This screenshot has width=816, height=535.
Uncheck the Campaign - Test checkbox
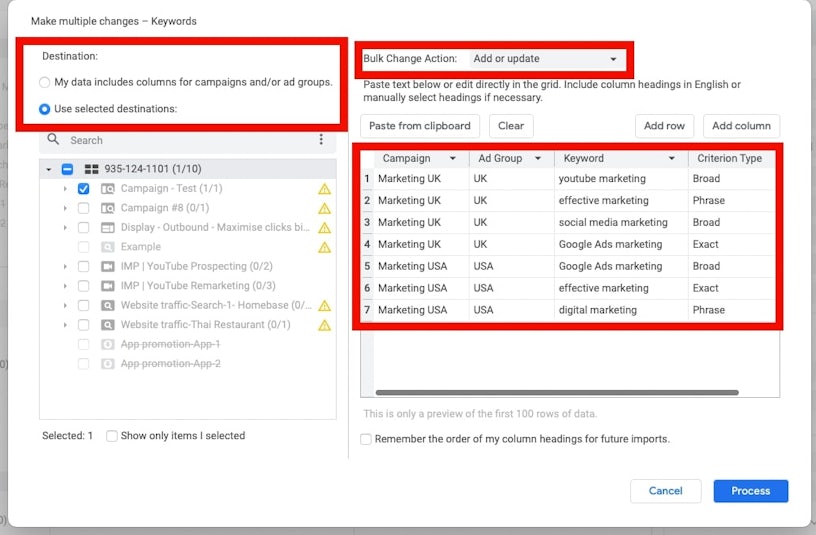pos(83,189)
